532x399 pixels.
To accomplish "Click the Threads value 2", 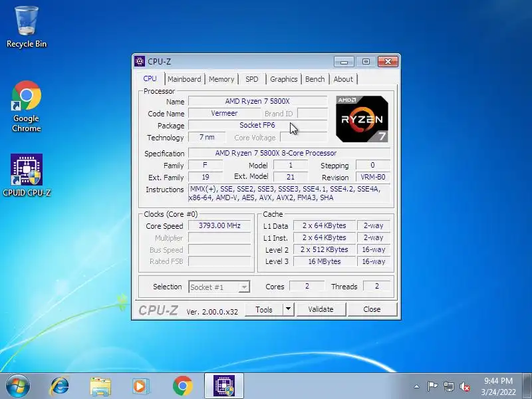I will click(376, 287).
